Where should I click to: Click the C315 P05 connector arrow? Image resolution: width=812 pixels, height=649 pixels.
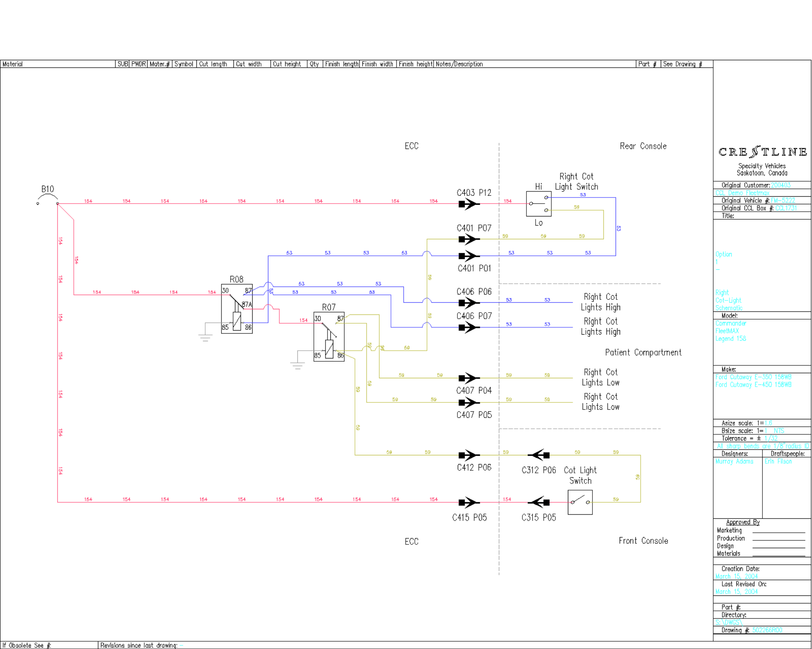[x=539, y=502]
